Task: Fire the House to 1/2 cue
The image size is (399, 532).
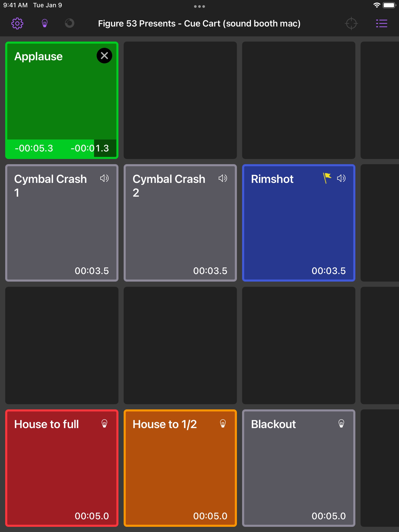Action: coord(180,468)
